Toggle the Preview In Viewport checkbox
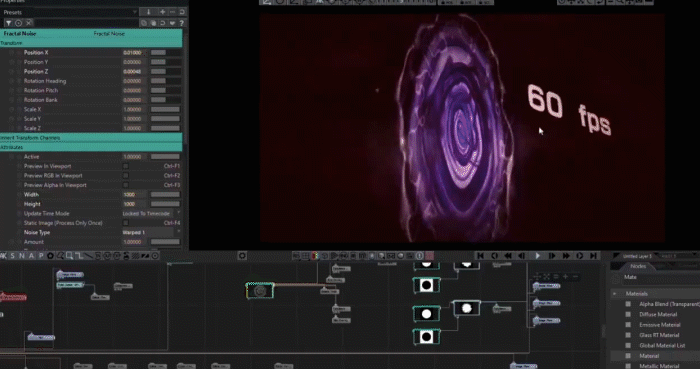The width and height of the screenshot is (700, 369). pyautogui.click(x=125, y=166)
